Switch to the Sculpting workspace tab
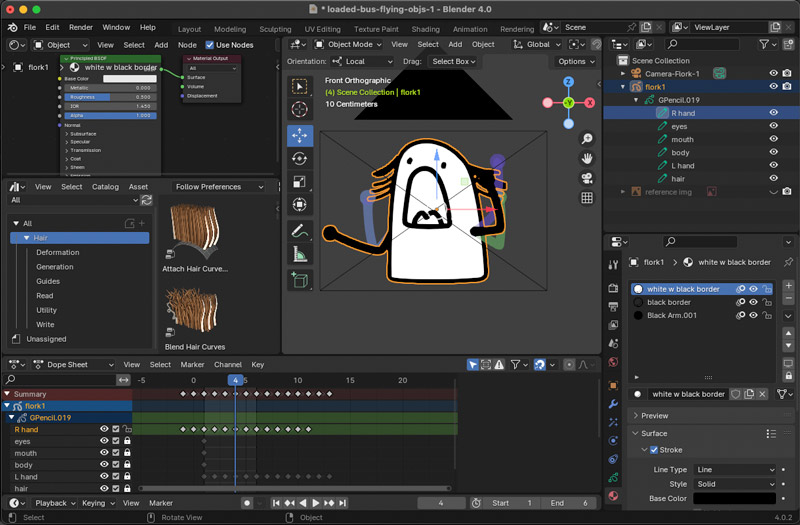This screenshot has width=800, height=525. [275, 29]
